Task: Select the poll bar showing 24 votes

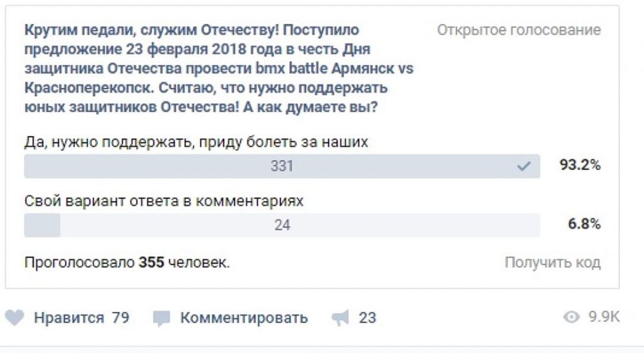Action: pos(281,225)
